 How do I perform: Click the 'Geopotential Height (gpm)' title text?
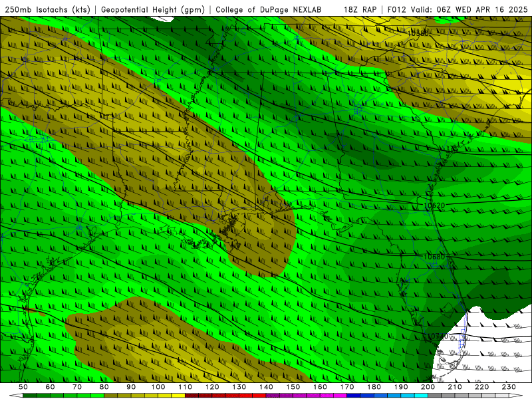coord(153,9)
